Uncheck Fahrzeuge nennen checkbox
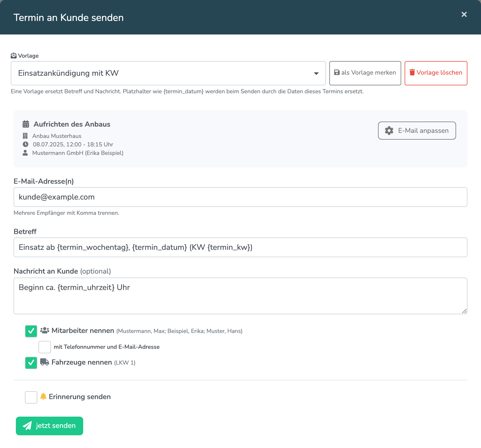 pos(31,363)
